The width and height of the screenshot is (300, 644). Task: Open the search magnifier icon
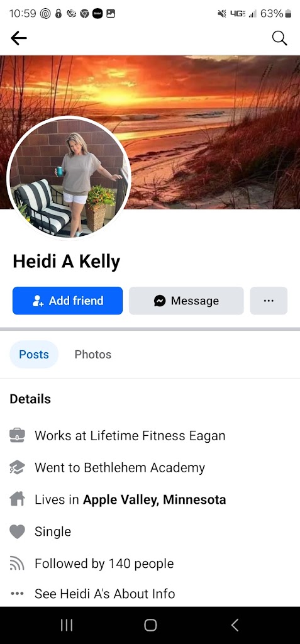(x=279, y=38)
